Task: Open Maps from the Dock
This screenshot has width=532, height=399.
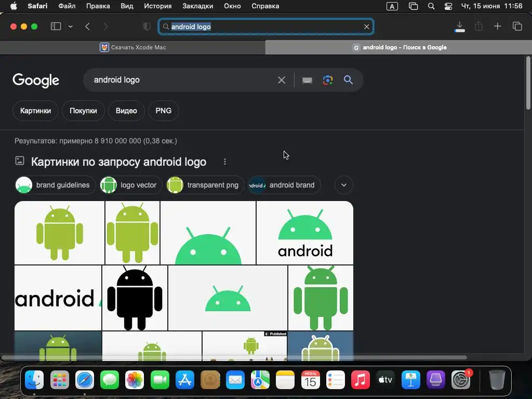Action: [x=260, y=380]
